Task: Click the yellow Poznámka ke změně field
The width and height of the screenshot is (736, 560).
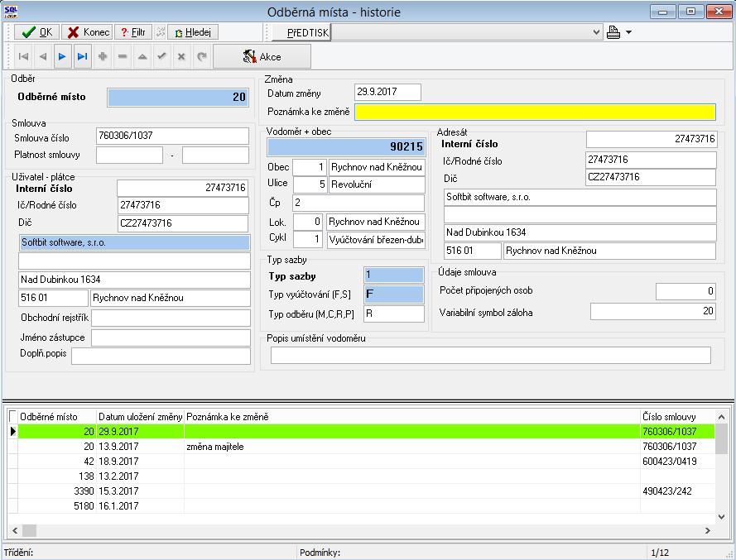Action: tap(535, 112)
